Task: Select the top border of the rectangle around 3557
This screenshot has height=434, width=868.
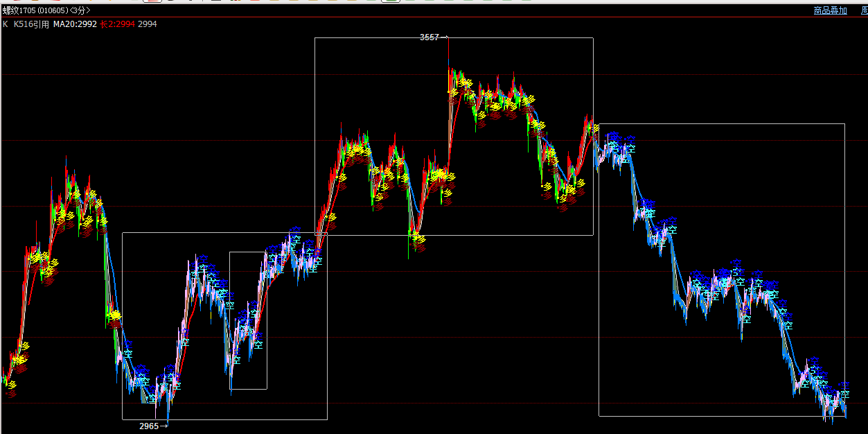Action: [x=520, y=37]
